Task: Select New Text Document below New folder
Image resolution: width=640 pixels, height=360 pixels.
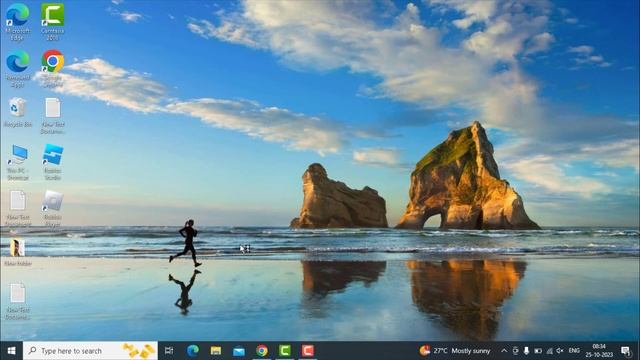Action: point(18,301)
